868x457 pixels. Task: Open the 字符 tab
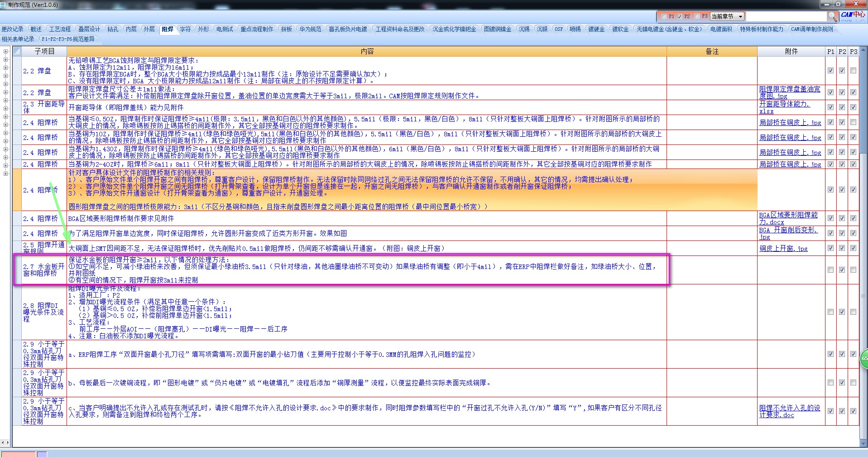pos(186,29)
